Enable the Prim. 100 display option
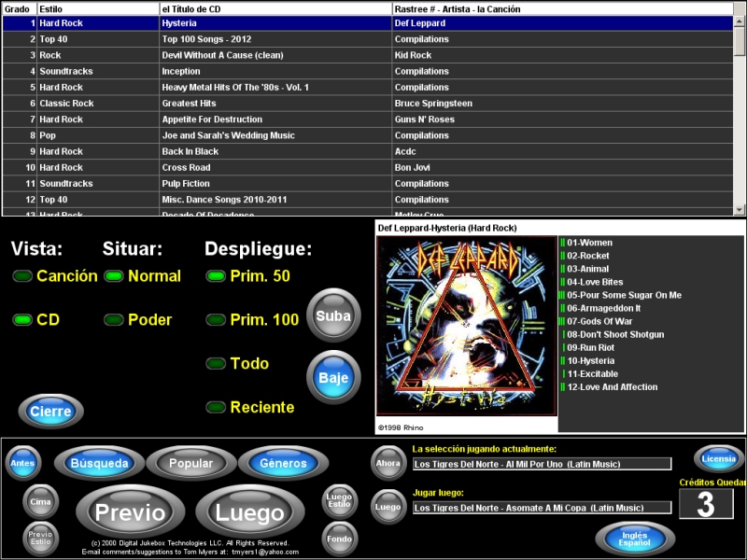The image size is (747, 560). [x=216, y=319]
